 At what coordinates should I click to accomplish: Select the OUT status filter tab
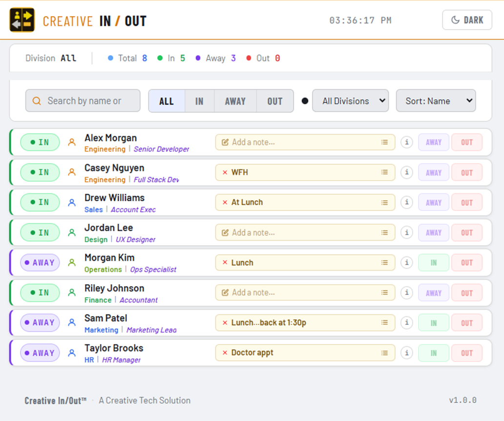(x=275, y=101)
